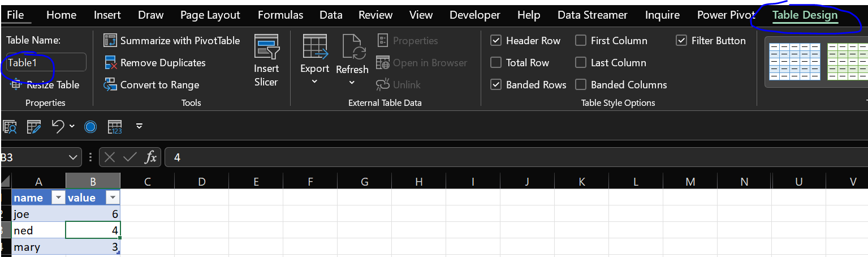Screen dimensions: 868x257
Task: Open the filter dropdown on value column
Action: point(113,198)
